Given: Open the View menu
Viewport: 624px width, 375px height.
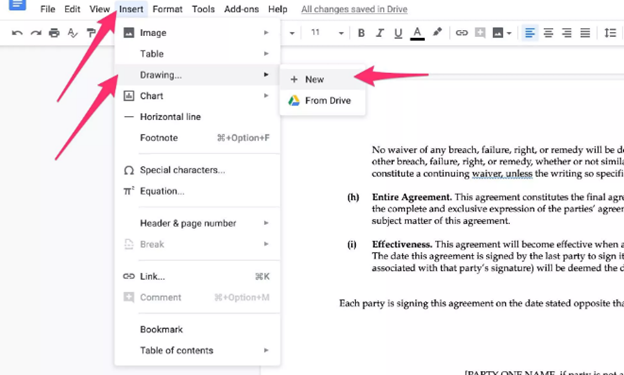Looking at the screenshot, I should click(99, 9).
